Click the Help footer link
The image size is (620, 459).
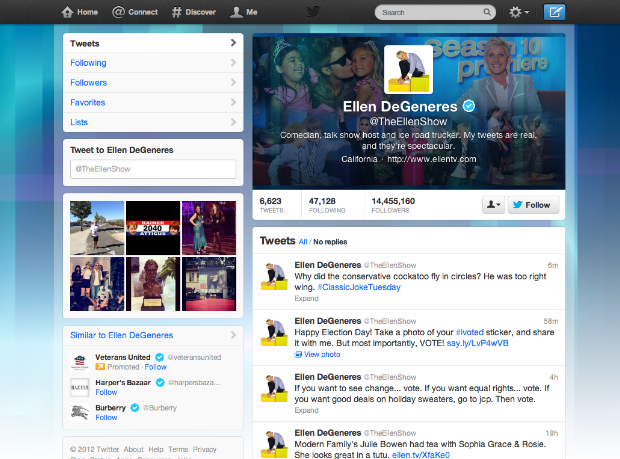156,449
